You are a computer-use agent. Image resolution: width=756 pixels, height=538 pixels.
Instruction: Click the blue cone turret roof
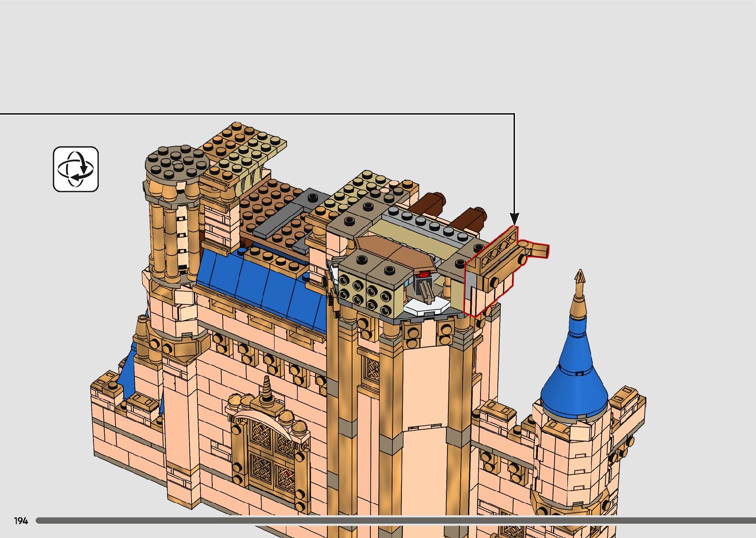click(x=574, y=375)
